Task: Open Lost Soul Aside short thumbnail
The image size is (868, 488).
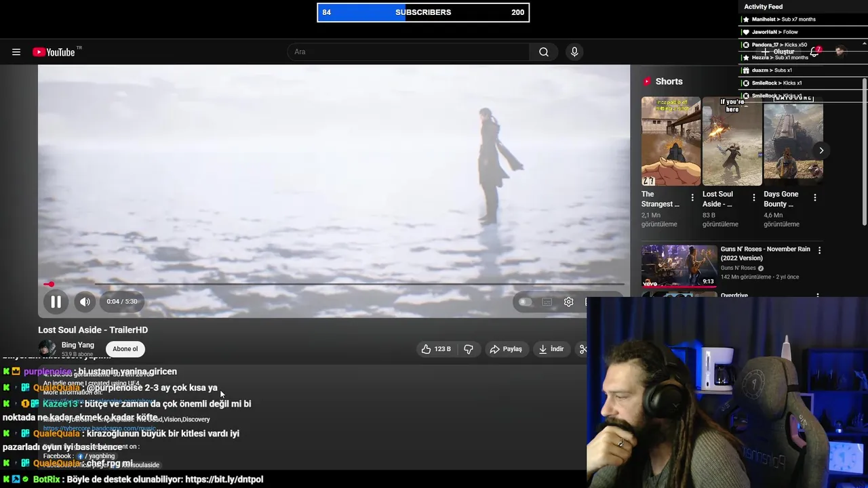Action: [732, 141]
